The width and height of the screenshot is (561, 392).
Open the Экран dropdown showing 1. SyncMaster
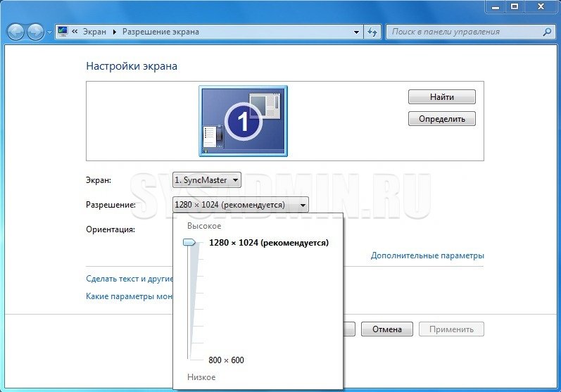(x=207, y=180)
